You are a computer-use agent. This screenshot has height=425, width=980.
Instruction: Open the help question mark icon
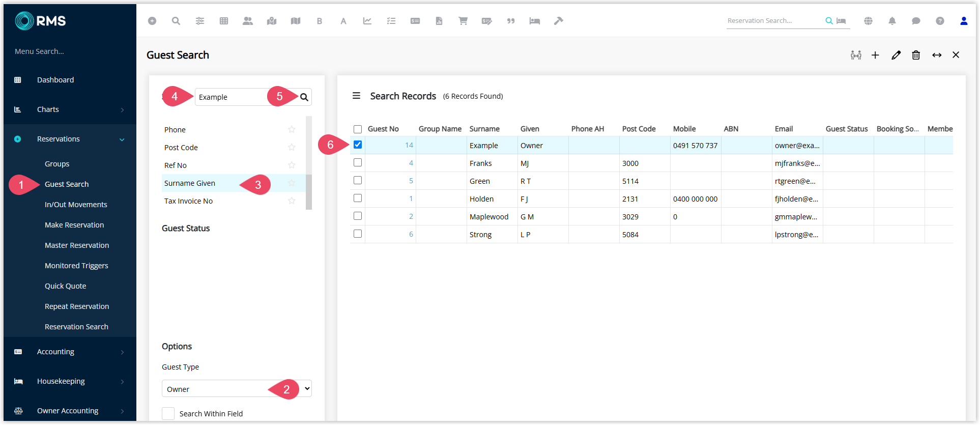[x=940, y=21]
